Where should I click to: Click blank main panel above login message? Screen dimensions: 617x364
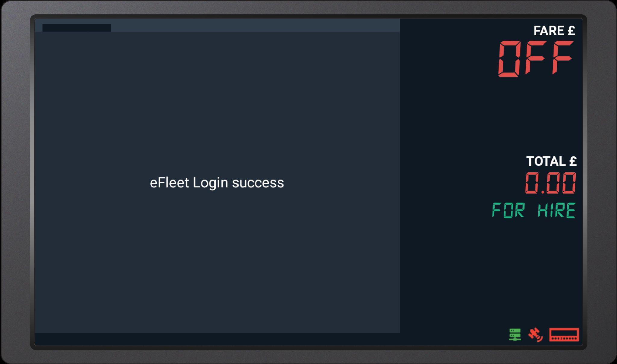[217, 102]
